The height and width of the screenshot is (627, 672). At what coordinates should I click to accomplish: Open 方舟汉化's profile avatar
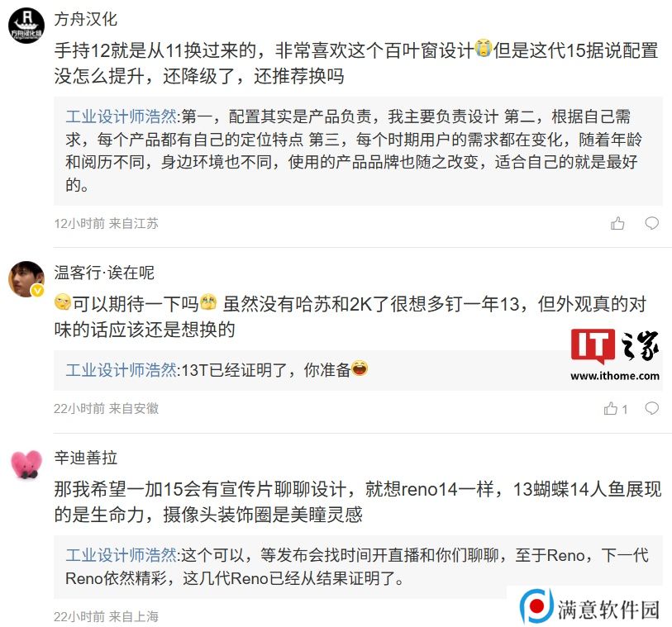[x=26, y=26]
